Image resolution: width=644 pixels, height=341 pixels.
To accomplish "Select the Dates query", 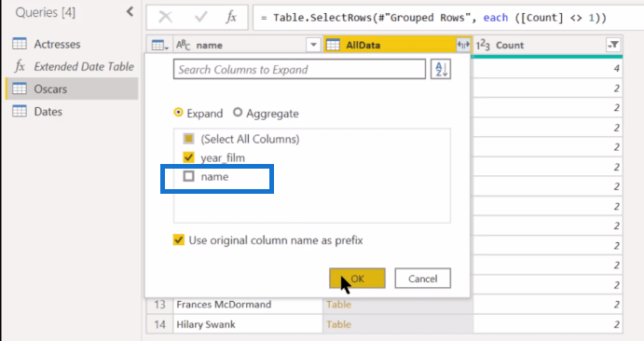I will pyautogui.click(x=48, y=112).
